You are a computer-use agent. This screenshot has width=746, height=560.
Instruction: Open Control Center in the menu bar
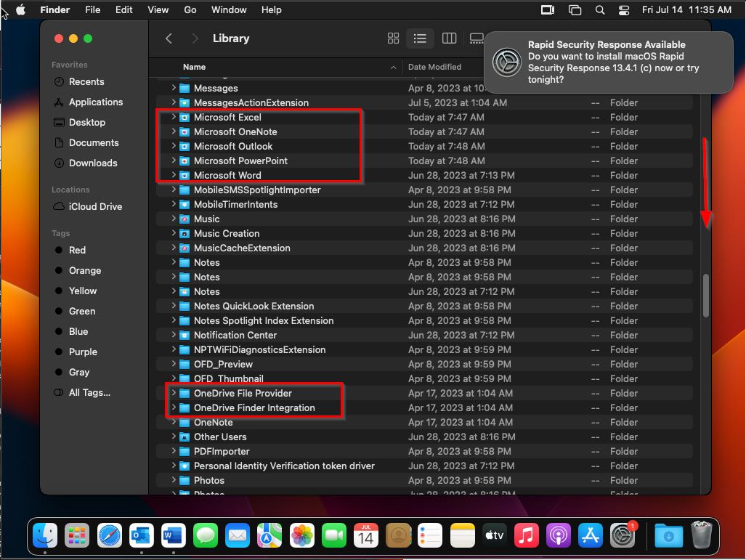tap(624, 10)
